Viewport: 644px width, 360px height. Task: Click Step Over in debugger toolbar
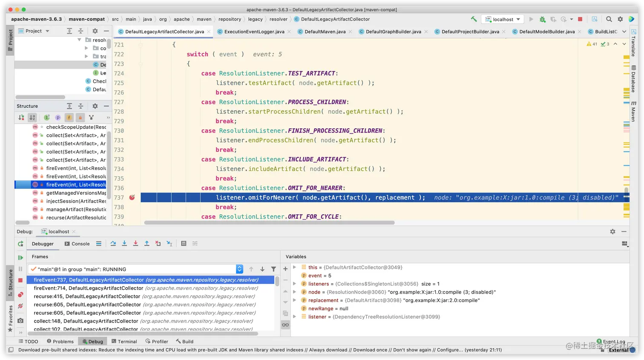113,244
